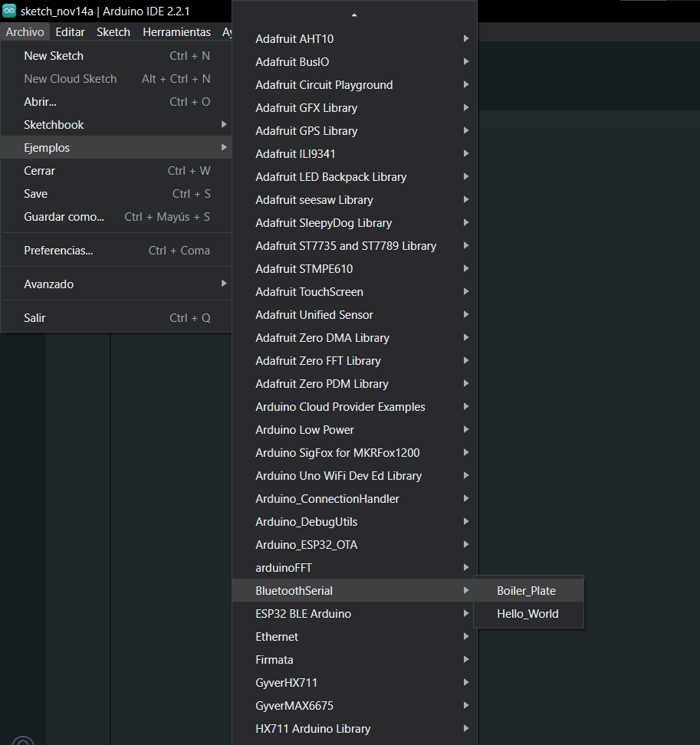
Task: Load the Hello_World example sketch
Action: (528, 614)
